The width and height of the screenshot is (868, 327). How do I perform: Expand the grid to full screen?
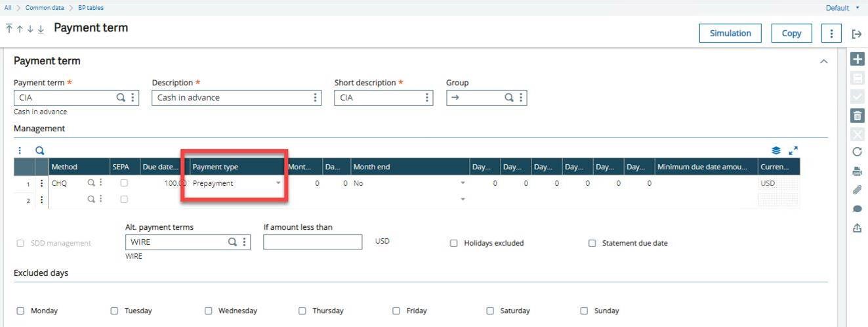tap(793, 150)
